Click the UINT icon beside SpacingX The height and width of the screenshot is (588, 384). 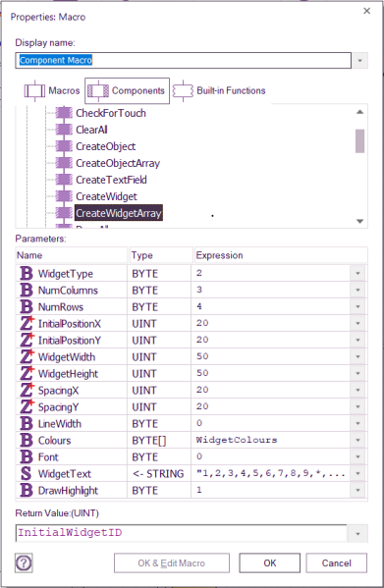click(27, 390)
